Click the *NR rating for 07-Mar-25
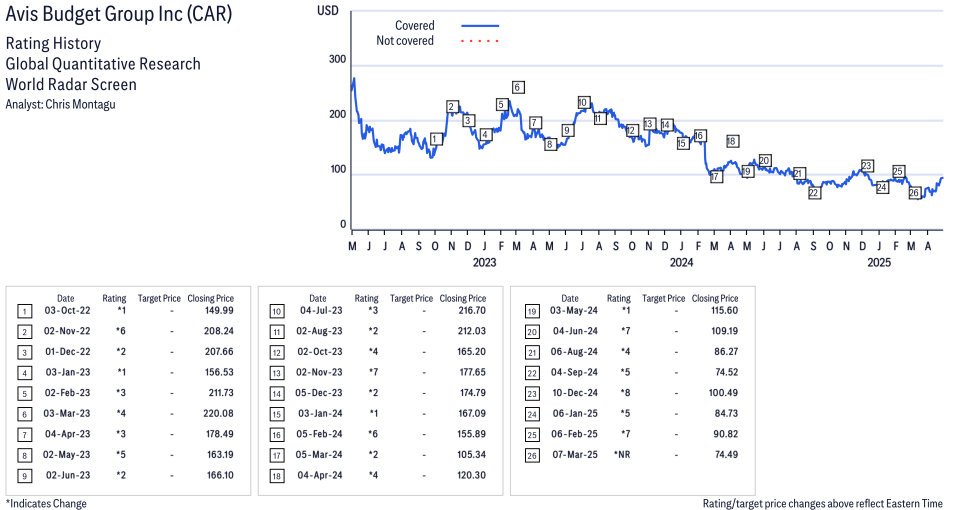The height and width of the screenshot is (510, 954). tap(622, 455)
